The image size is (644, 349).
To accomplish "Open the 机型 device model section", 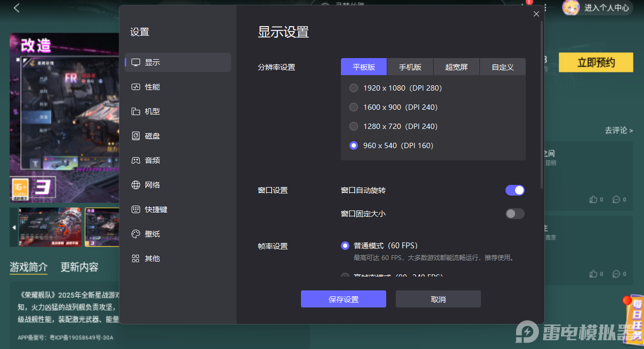I will [178, 111].
